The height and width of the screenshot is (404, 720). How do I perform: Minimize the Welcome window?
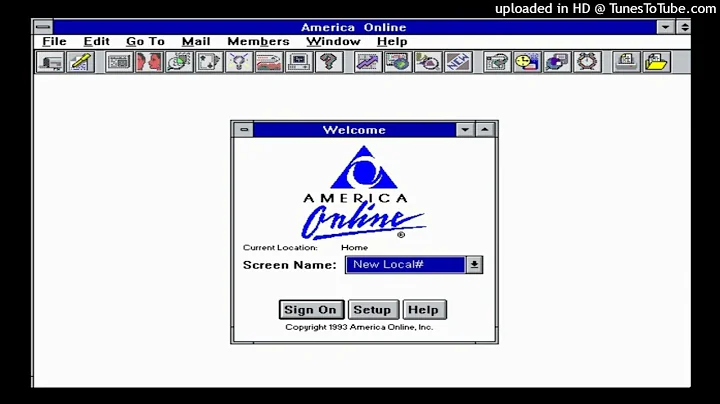coord(465,130)
